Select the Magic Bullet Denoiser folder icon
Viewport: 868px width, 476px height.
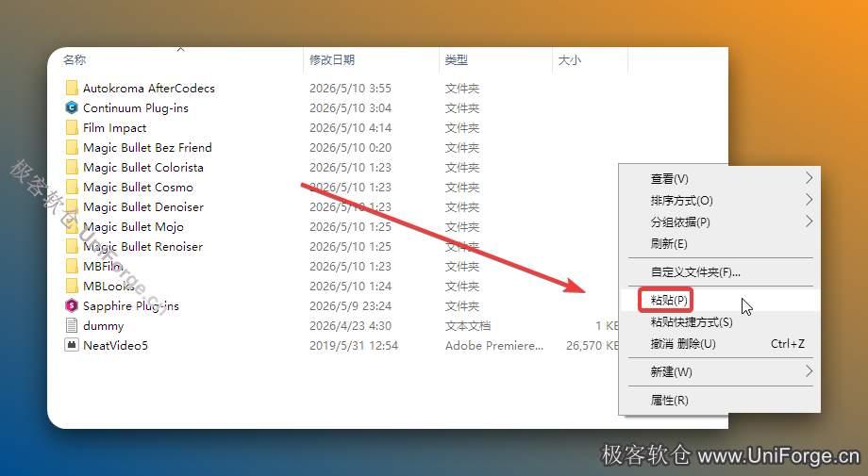click(x=72, y=207)
